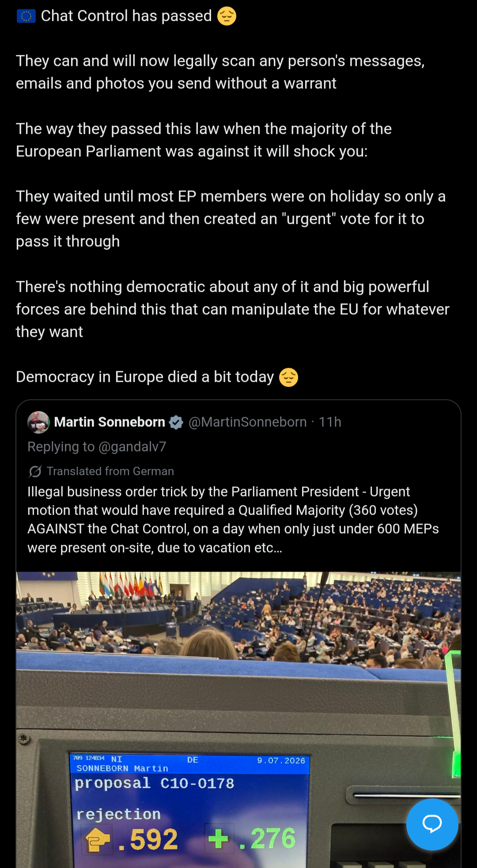
Task: Click the "Translated from German" label
Action: click(110, 471)
